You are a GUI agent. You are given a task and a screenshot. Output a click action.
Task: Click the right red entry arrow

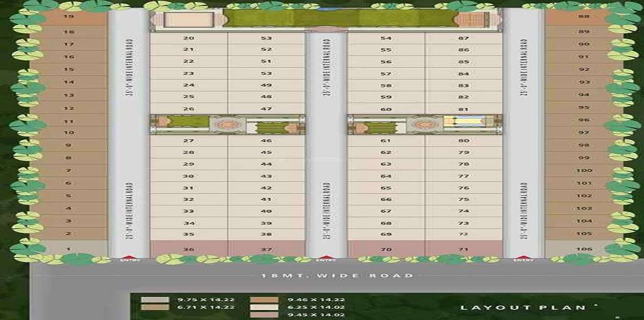523,257
